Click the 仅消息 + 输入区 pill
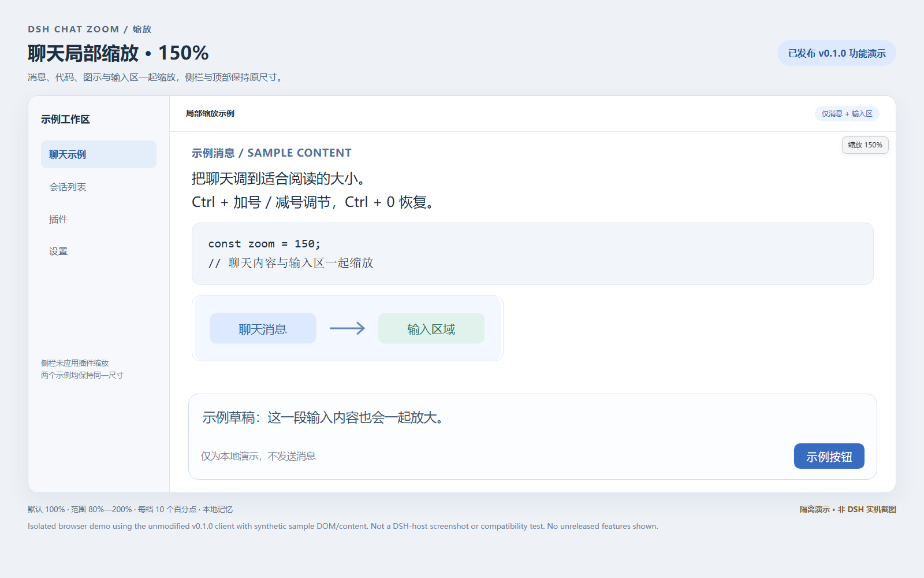This screenshot has width=924, height=578. coord(847,114)
